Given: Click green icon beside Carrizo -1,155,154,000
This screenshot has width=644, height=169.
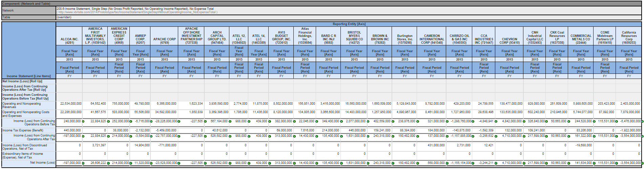Looking at the screenshot, I should (x=473, y=163).
